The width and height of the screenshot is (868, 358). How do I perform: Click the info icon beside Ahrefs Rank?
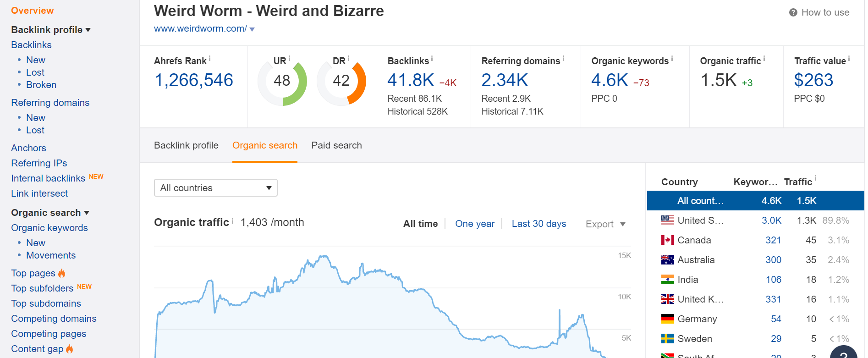[x=210, y=58]
